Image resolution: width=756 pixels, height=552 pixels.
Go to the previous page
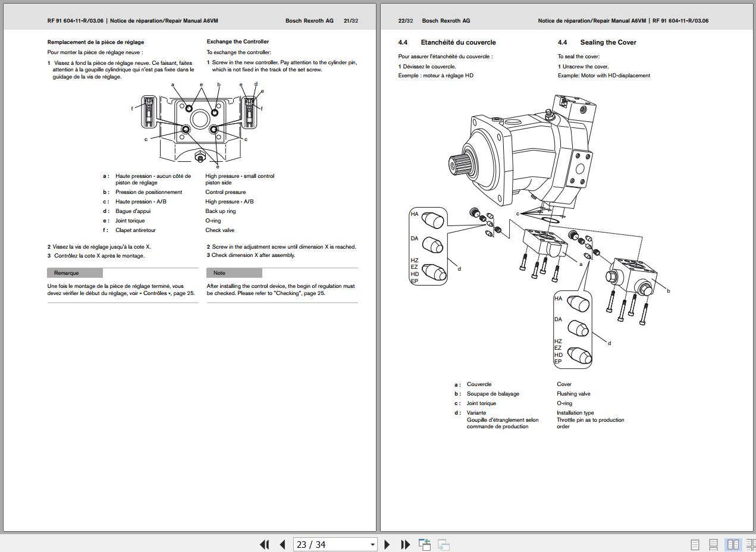click(283, 544)
